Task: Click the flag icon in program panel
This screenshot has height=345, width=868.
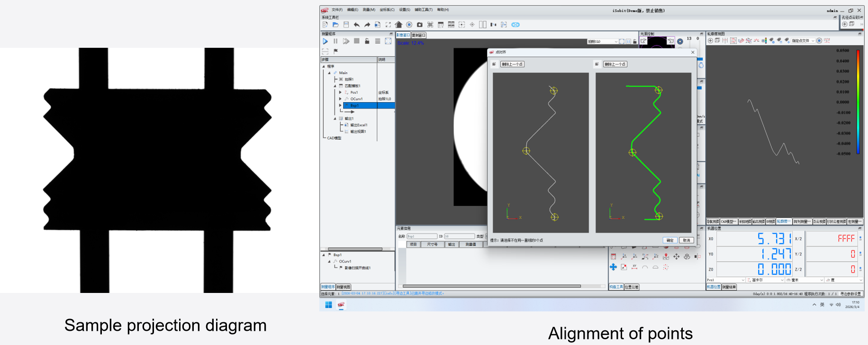Action: pyautogui.click(x=335, y=51)
